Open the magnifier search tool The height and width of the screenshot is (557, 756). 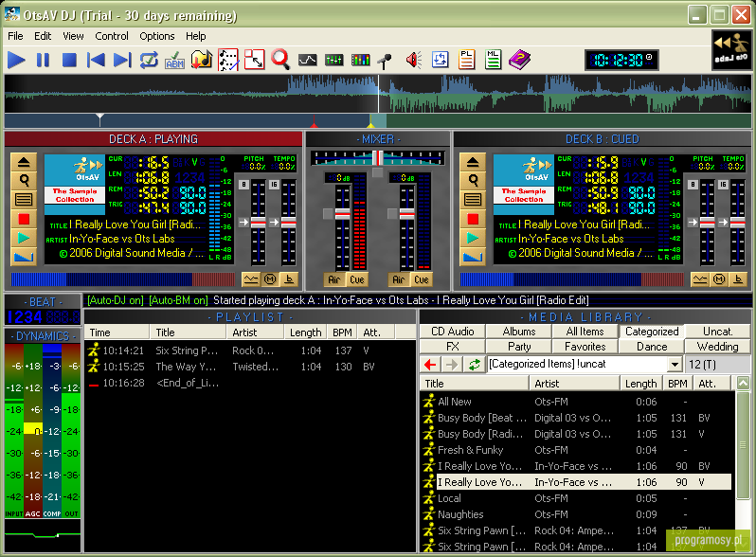tap(280, 60)
